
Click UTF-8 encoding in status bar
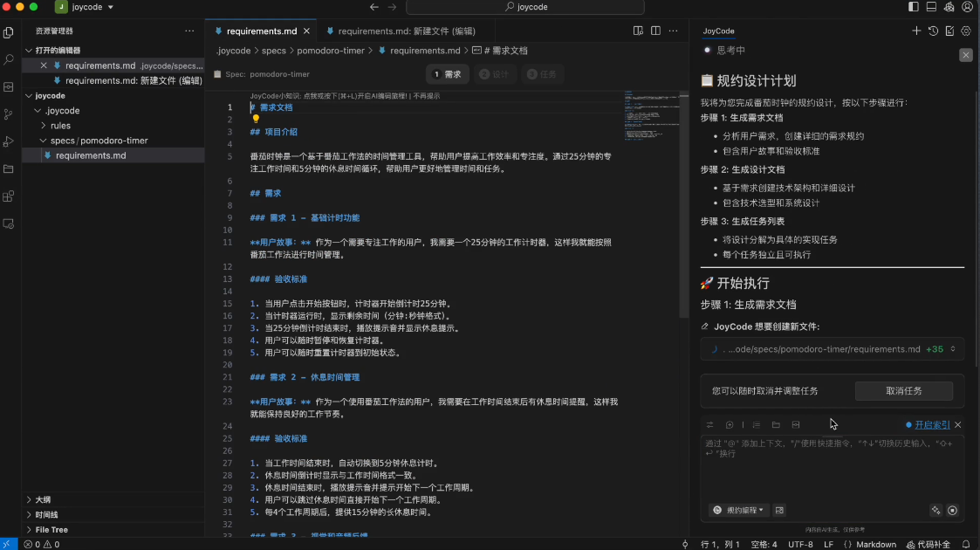click(800, 545)
